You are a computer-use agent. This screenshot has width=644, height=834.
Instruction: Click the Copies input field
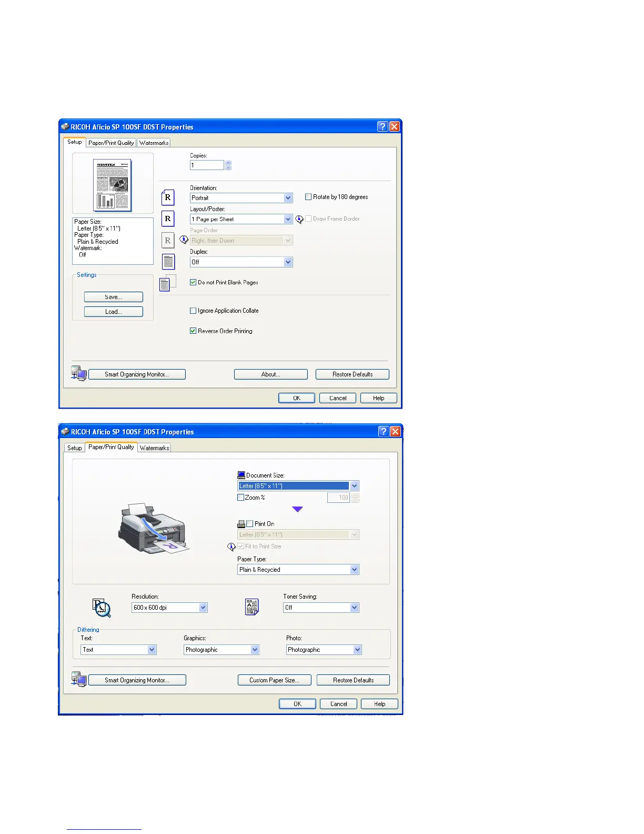pos(207,165)
